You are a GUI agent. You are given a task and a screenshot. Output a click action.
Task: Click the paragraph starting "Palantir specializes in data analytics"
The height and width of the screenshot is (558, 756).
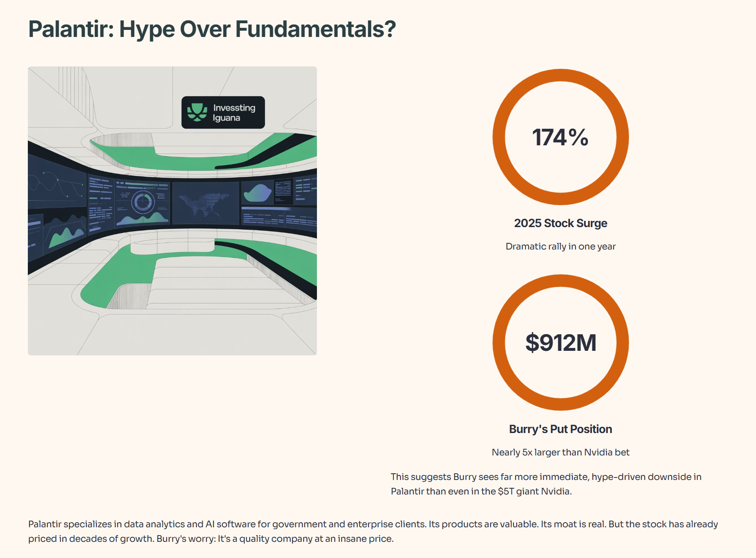[x=373, y=531]
